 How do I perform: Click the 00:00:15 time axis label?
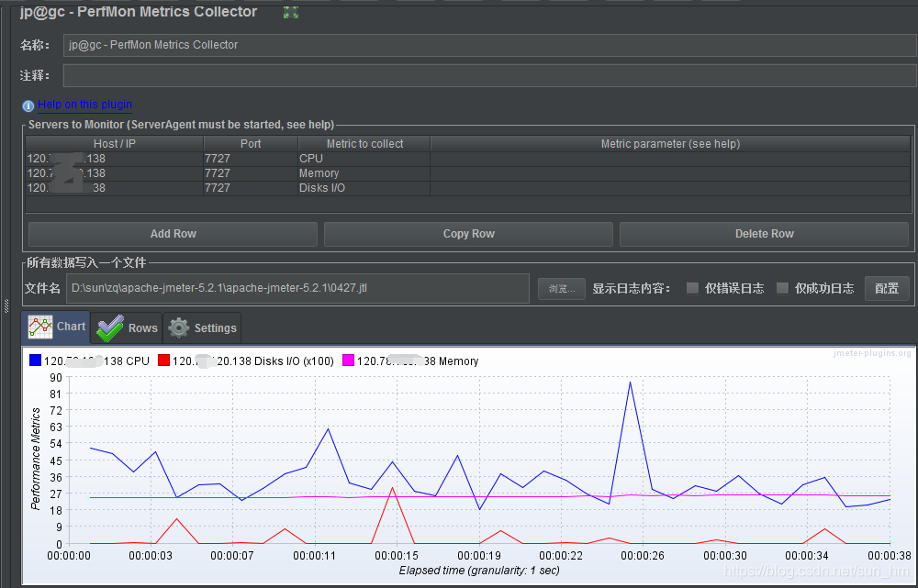(397, 555)
